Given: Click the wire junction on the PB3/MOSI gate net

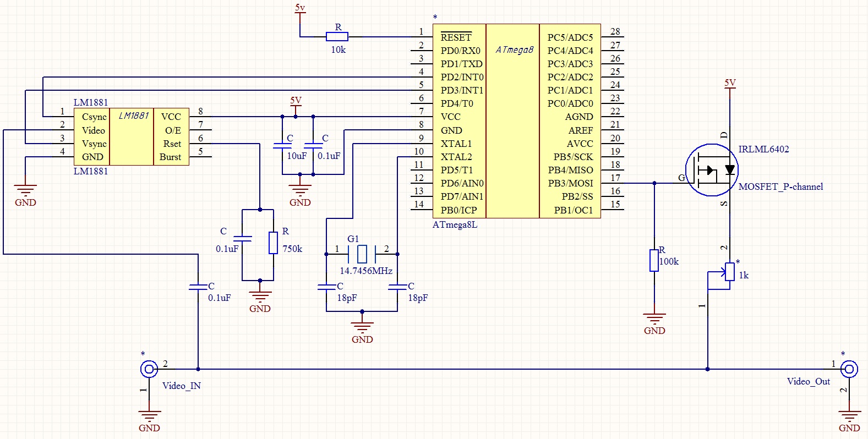Looking at the screenshot, I should 654,183.
